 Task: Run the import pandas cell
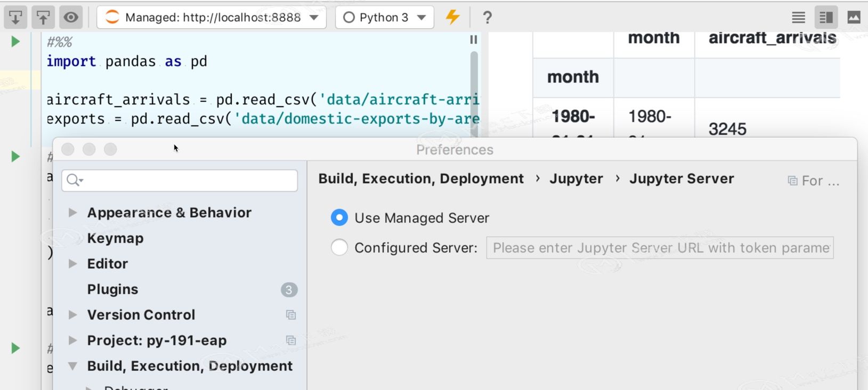coord(15,42)
